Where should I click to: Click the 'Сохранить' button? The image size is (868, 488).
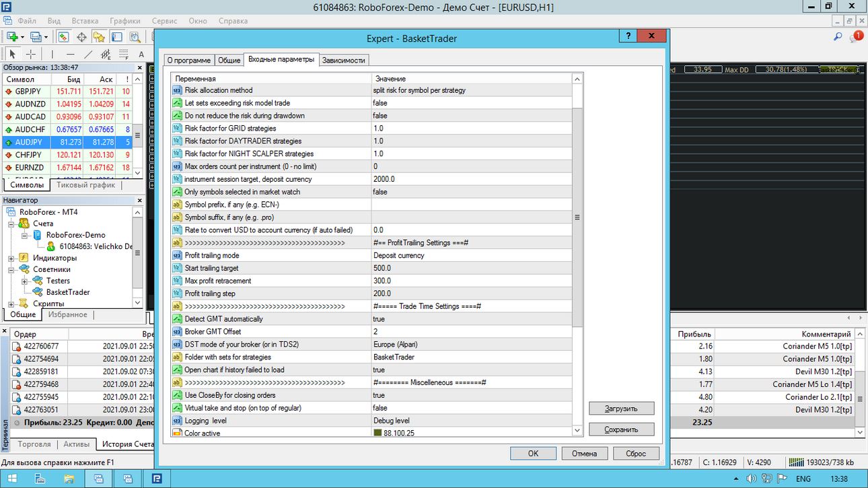pyautogui.click(x=622, y=429)
